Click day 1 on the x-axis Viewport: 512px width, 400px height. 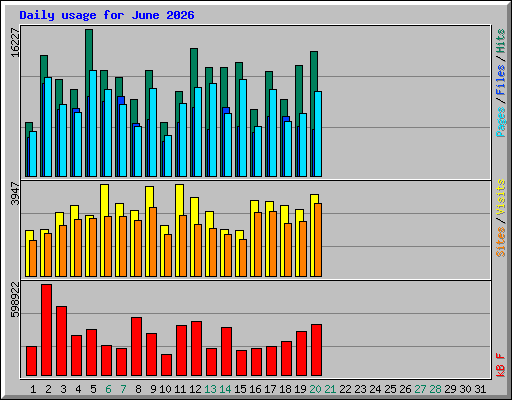(33, 389)
